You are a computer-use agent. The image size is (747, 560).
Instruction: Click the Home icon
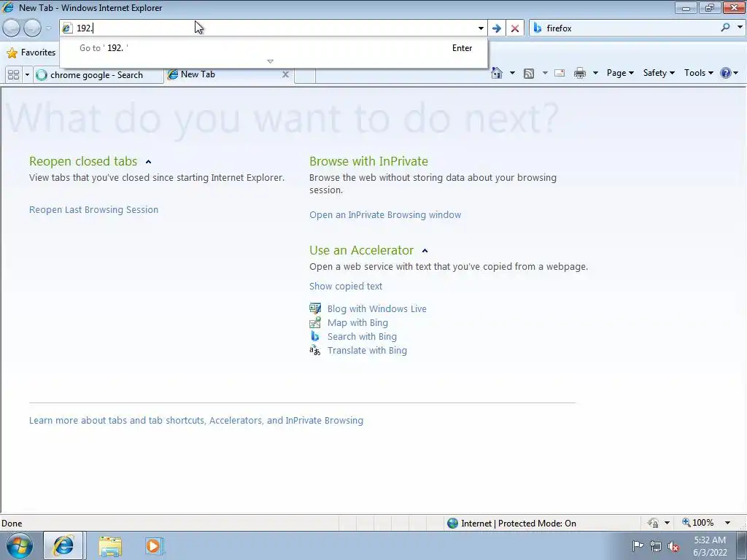(496, 73)
